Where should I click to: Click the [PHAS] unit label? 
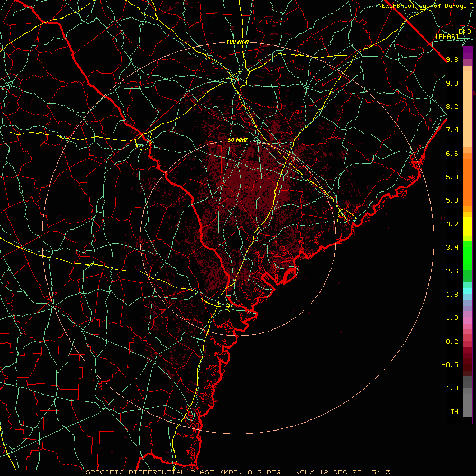click(x=447, y=36)
